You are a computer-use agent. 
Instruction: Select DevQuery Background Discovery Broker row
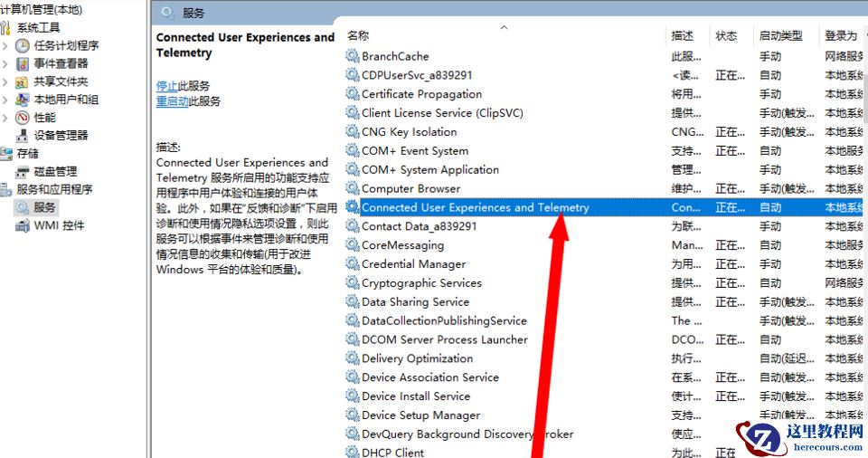pos(603,434)
